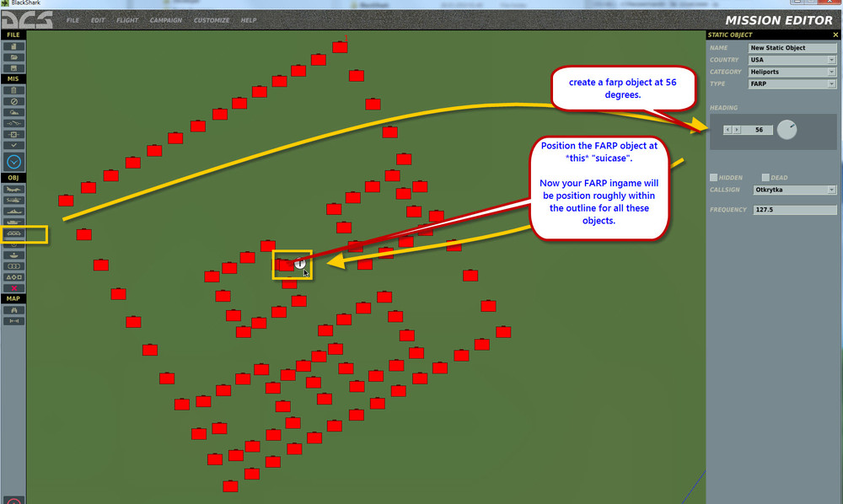Click the trigger rules chain icon
Viewport: 843px width, 504px height.
coord(13,124)
